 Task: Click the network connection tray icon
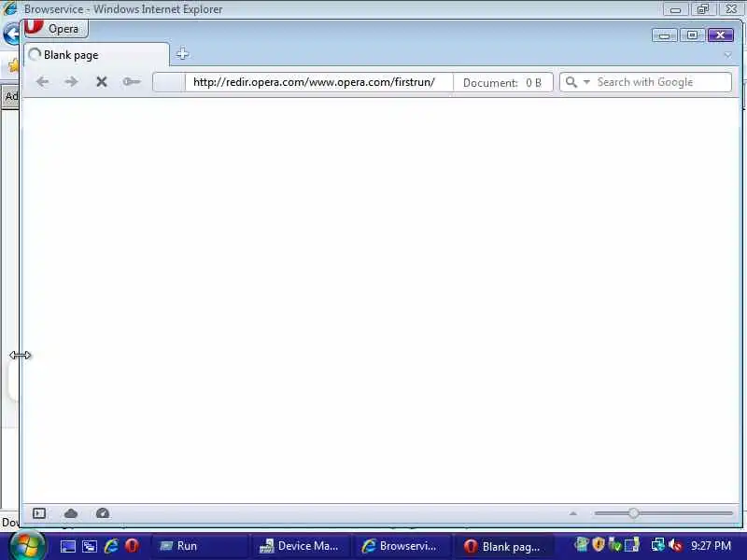(x=658, y=544)
